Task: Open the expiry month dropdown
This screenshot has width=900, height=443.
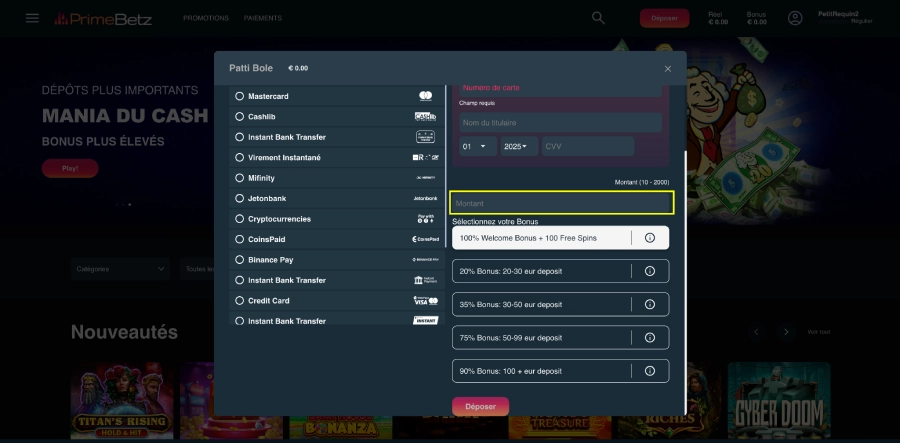Action: click(x=478, y=147)
